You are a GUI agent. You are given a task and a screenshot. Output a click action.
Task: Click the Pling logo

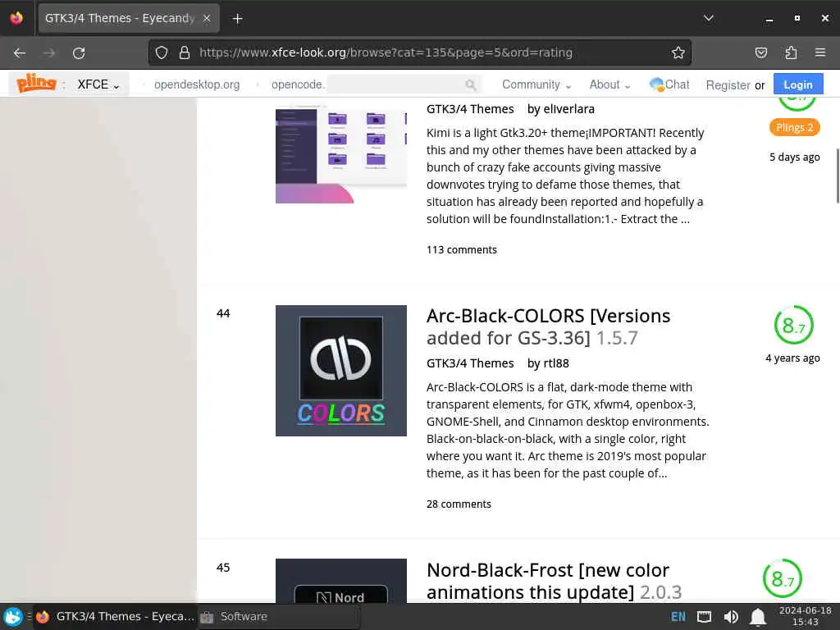[x=36, y=84]
